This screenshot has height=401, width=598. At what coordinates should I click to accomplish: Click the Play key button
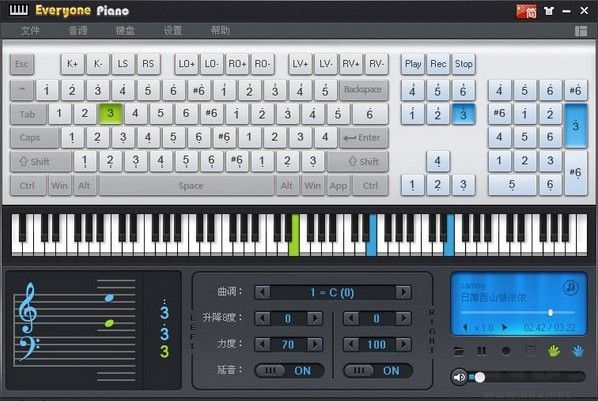point(413,64)
